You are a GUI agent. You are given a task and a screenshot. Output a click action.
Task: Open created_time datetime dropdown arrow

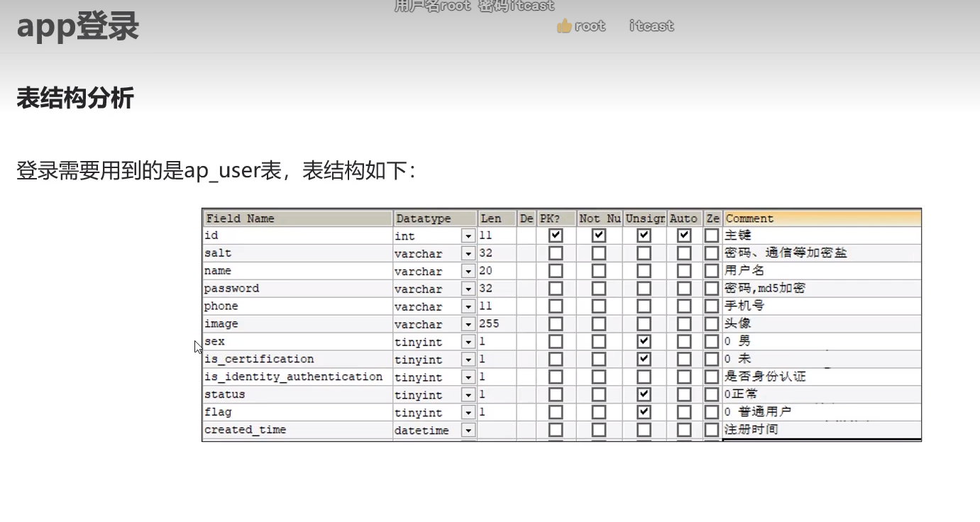point(468,431)
